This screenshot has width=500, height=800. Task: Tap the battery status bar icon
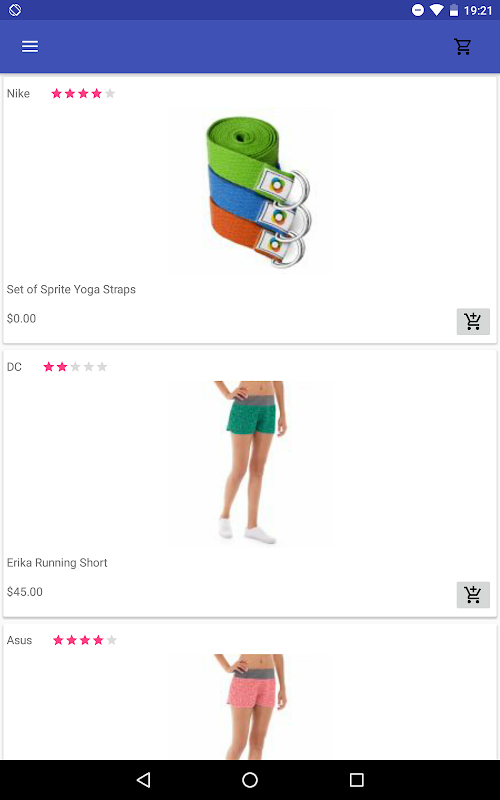454,10
